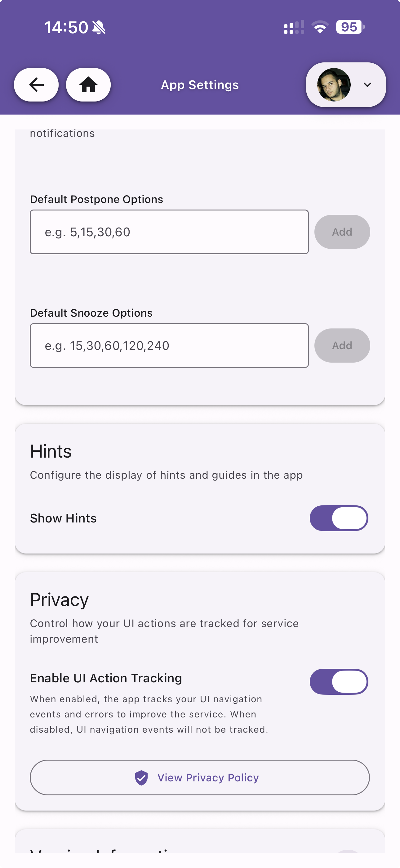400x868 pixels.
Task: Tap the Wi-Fi status icon
Action: click(x=320, y=27)
